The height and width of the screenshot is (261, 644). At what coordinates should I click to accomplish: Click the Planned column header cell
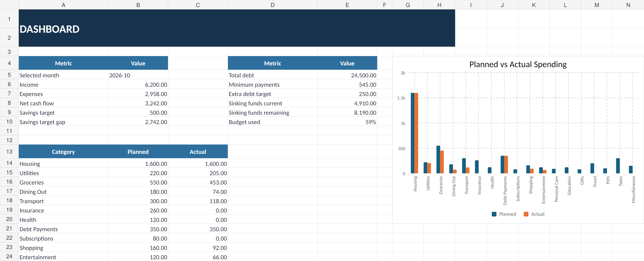(x=138, y=152)
